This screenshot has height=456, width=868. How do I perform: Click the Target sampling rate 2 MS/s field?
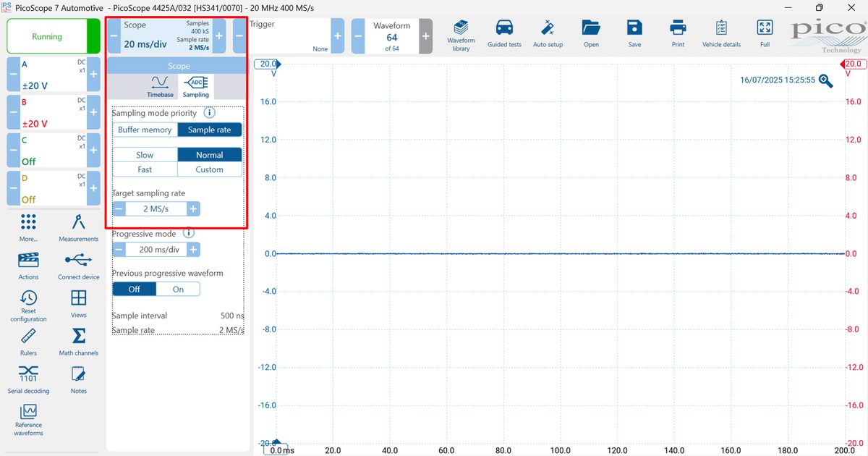[x=156, y=208]
